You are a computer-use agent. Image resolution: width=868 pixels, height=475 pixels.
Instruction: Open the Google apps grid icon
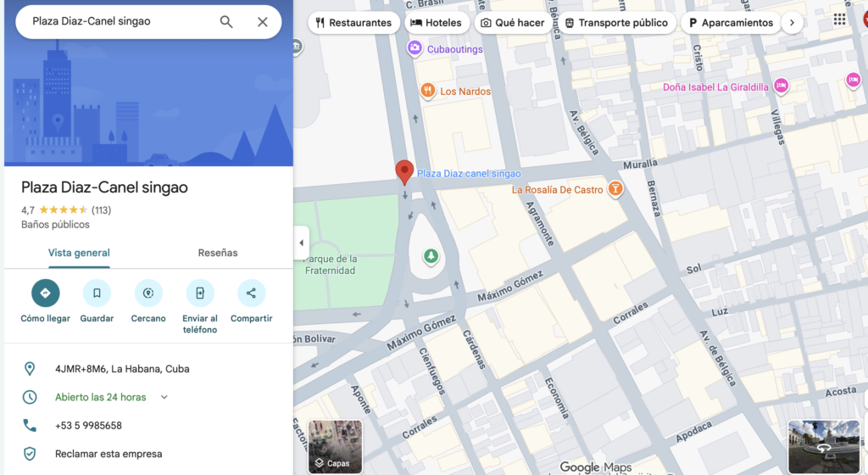[839, 20]
